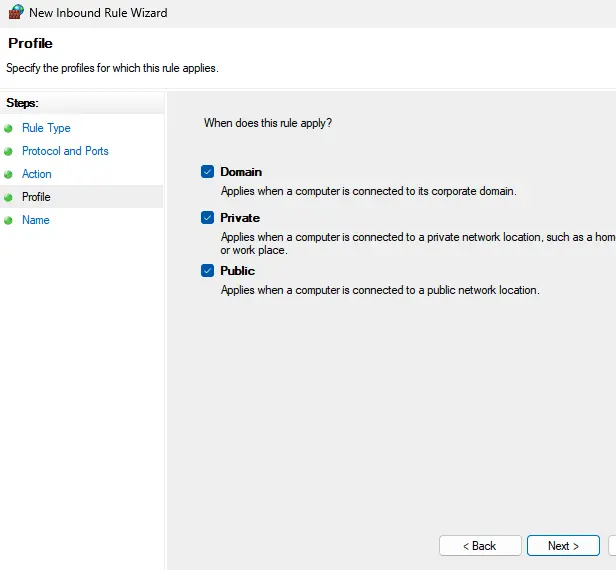616x570 pixels.
Task: Disable the Public profile checkbox
Action: [207, 271]
